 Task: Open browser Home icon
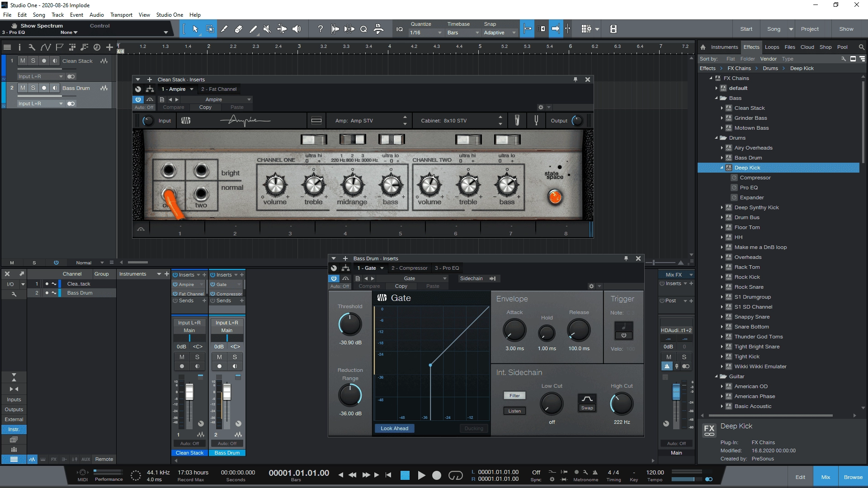pyautogui.click(x=703, y=47)
